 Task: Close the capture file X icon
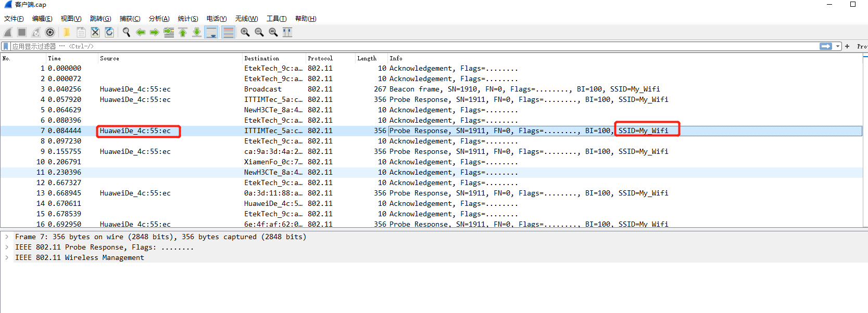(95, 32)
